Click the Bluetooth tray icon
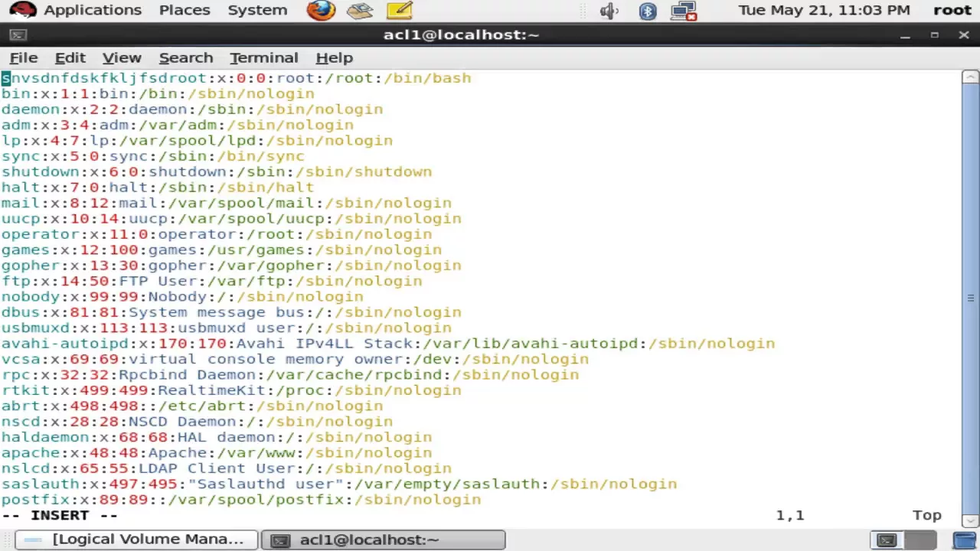Image resolution: width=980 pixels, height=551 pixels. [648, 11]
